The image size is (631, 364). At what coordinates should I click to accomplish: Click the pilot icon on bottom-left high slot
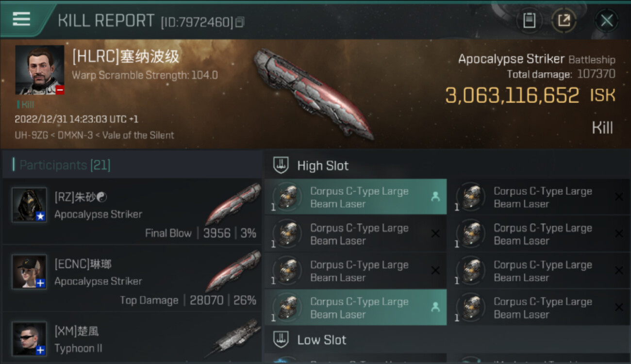click(435, 307)
